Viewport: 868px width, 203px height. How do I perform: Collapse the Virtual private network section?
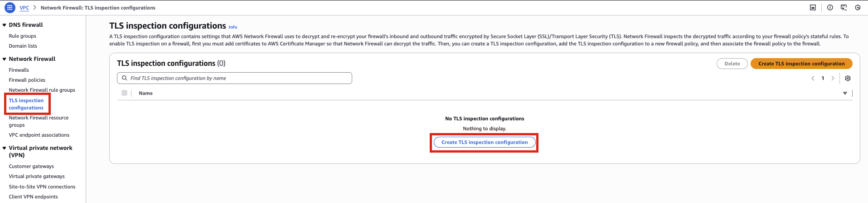[x=5, y=148]
